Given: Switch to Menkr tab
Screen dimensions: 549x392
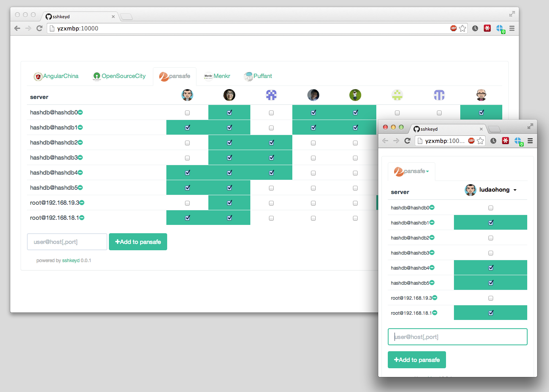Looking at the screenshot, I should point(217,76).
